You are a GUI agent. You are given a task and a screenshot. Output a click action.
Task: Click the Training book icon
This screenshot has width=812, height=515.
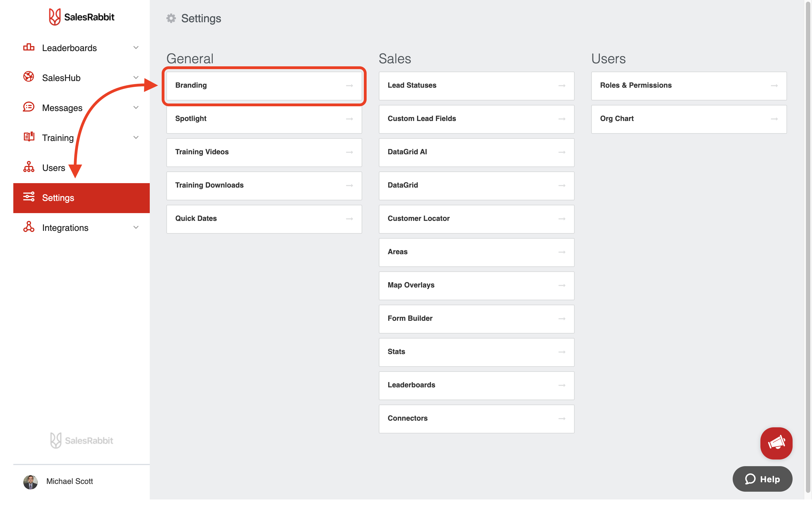(x=29, y=137)
